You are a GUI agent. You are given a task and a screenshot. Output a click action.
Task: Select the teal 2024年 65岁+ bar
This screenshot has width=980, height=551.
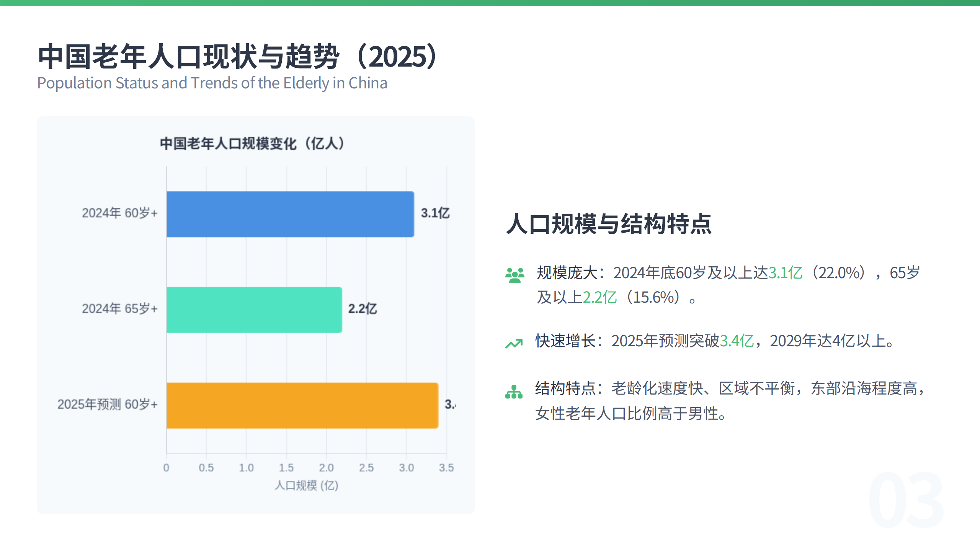coord(254,310)
